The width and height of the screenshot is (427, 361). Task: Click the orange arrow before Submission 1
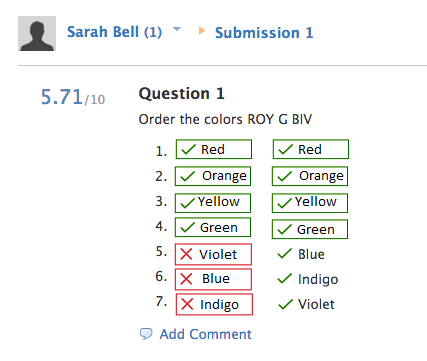click(202, 31)
